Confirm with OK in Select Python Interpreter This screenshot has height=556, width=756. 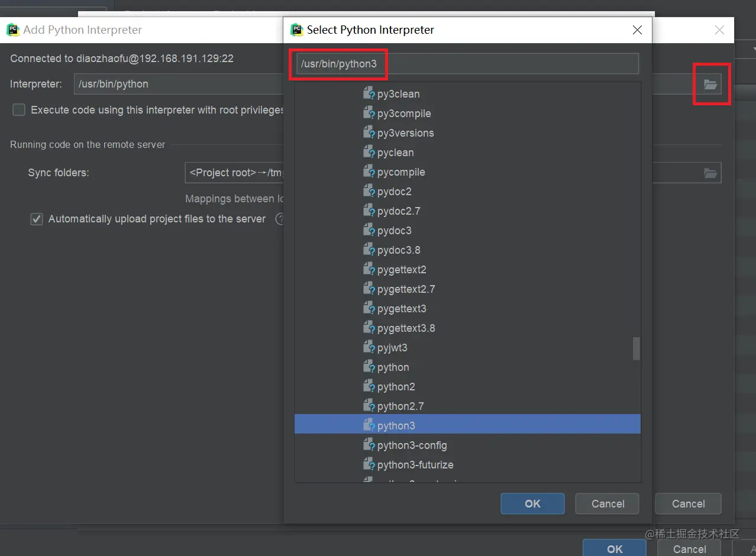coord(532,503)
